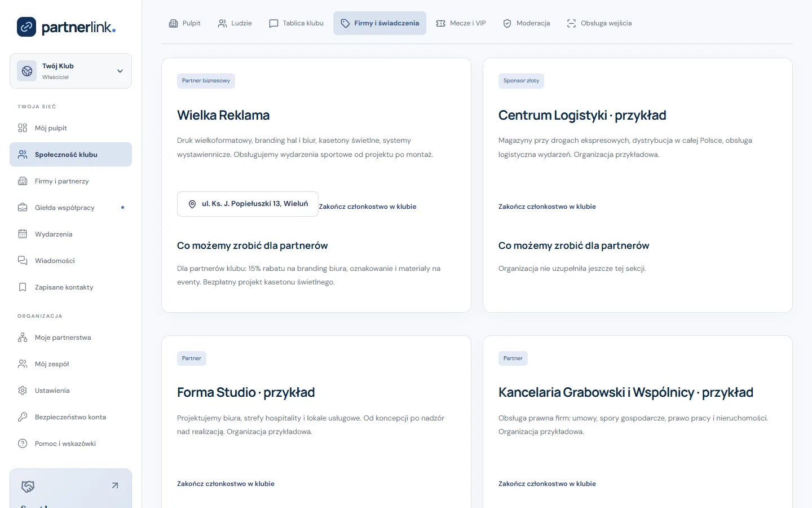
Task: Click the partnerlink chain logo icon
Action: pos(27,27)
